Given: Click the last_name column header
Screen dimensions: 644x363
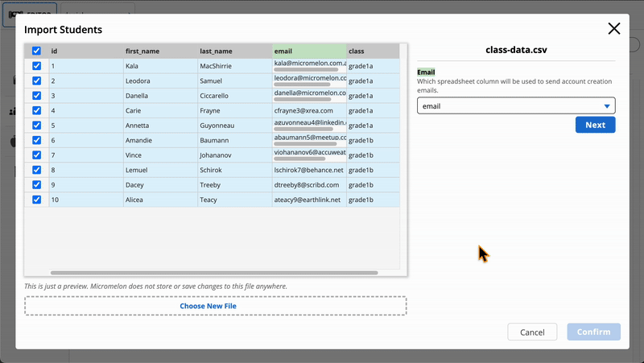Looking at the screenshot, I should (x=233, y=51).
